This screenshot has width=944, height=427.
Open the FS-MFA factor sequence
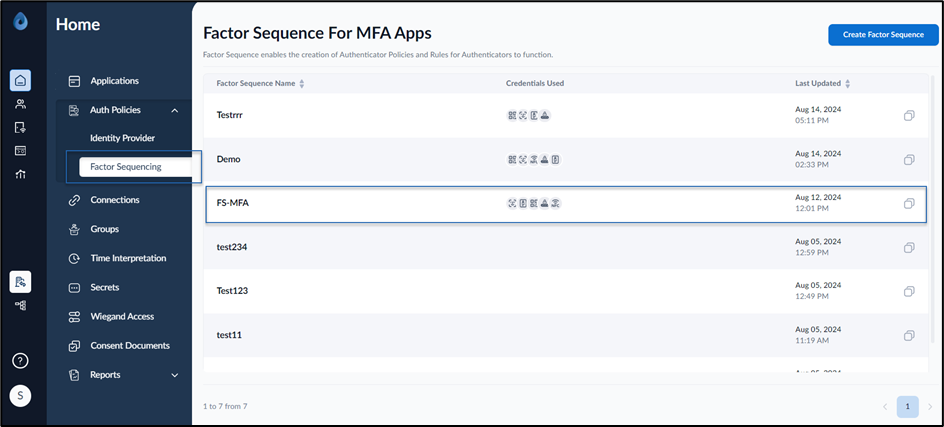point(232,204)
